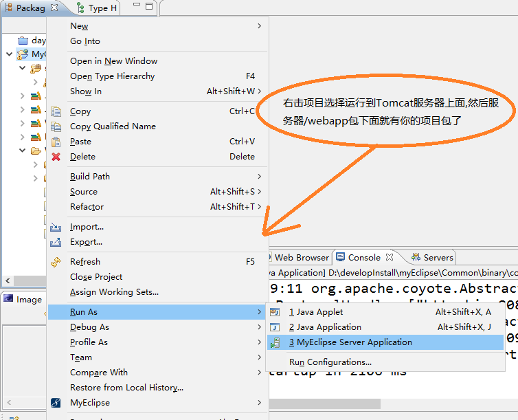
Task: Click the Console horizontal scrollbar thumb
Action: 325,404
